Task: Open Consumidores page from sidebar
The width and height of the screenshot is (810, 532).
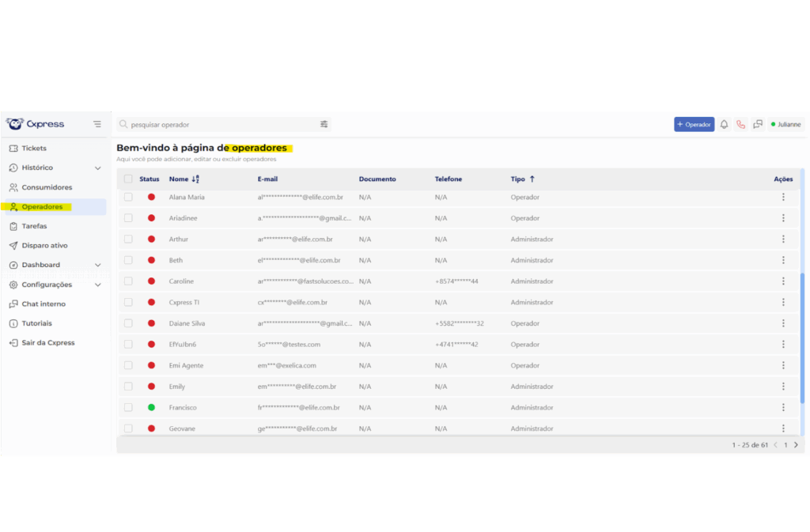Action: point(46,187)
